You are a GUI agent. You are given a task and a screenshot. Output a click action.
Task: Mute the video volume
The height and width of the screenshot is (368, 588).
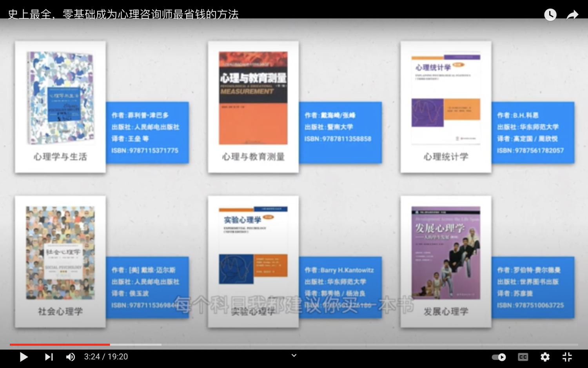pos(71,357)
